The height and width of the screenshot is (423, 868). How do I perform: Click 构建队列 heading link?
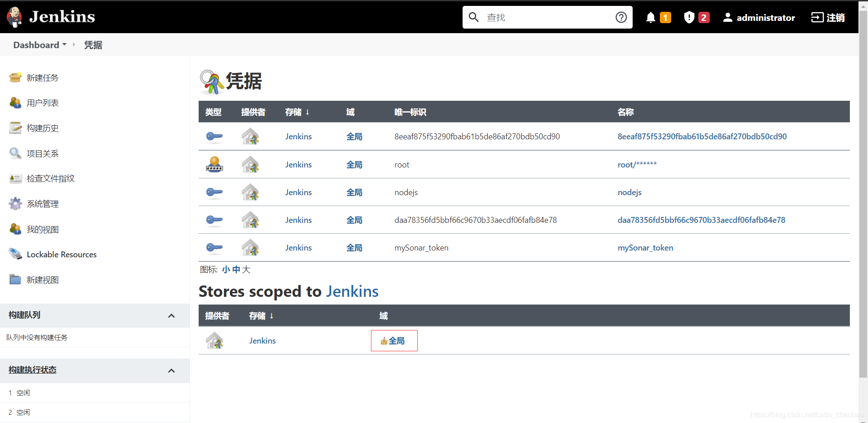[x=24, y=315]
